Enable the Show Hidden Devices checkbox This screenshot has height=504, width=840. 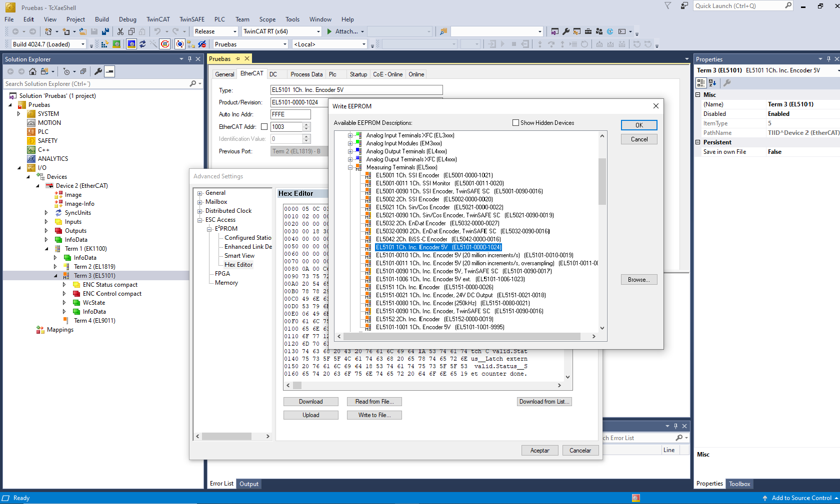pos(515,123)
